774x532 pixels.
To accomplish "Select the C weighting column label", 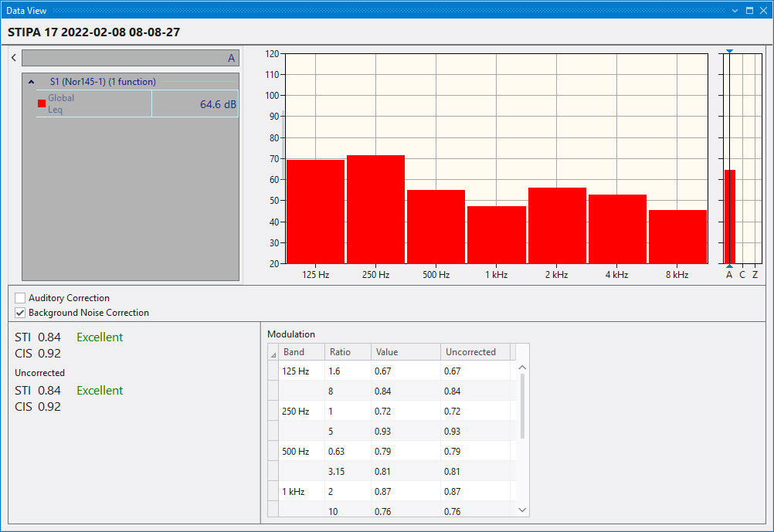I will pyautogui.click(x=742, y=275).
